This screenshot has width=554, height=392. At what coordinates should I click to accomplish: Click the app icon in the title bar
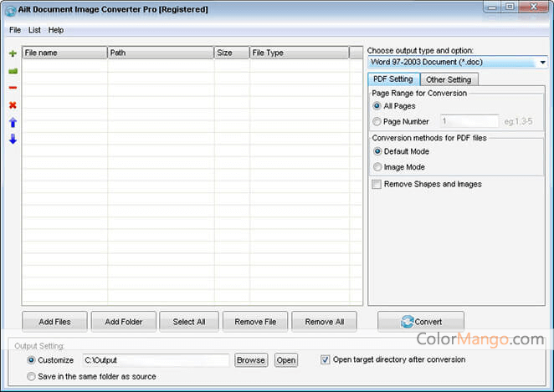[x=10, y=11]
